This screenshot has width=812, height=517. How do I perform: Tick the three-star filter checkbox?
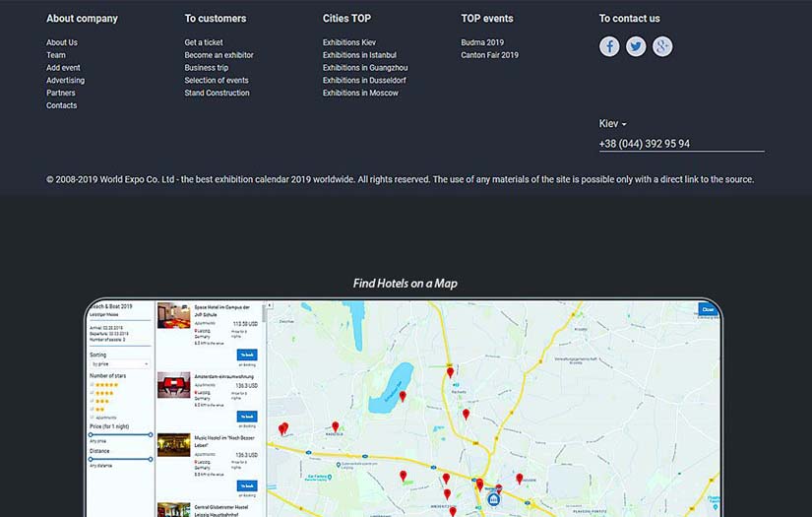point(93,401)
